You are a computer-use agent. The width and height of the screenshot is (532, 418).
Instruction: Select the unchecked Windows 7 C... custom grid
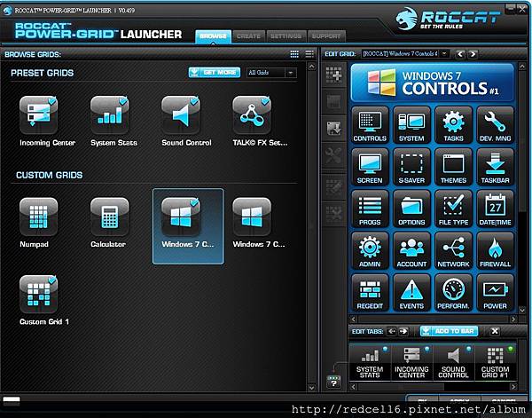[x=252, y=217]
